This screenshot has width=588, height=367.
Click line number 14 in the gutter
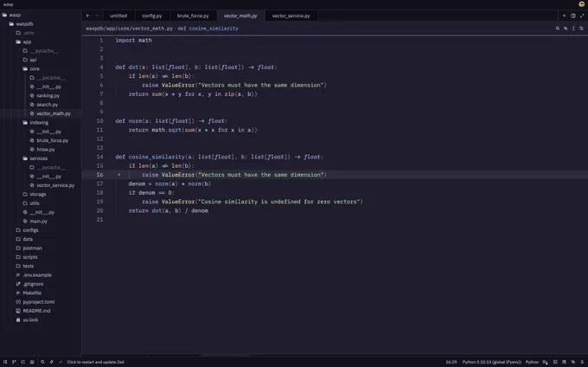(x=99, y=157)
